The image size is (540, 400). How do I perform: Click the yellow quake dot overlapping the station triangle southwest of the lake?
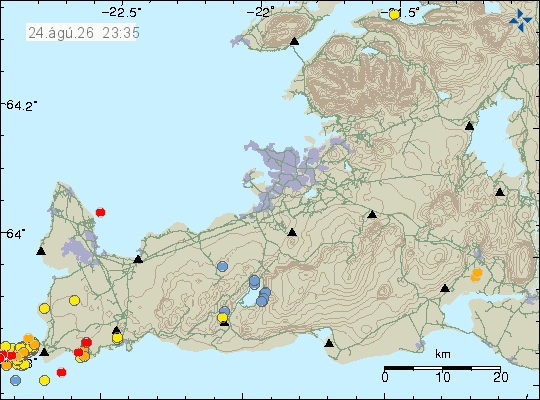click(x=222, y=317)
